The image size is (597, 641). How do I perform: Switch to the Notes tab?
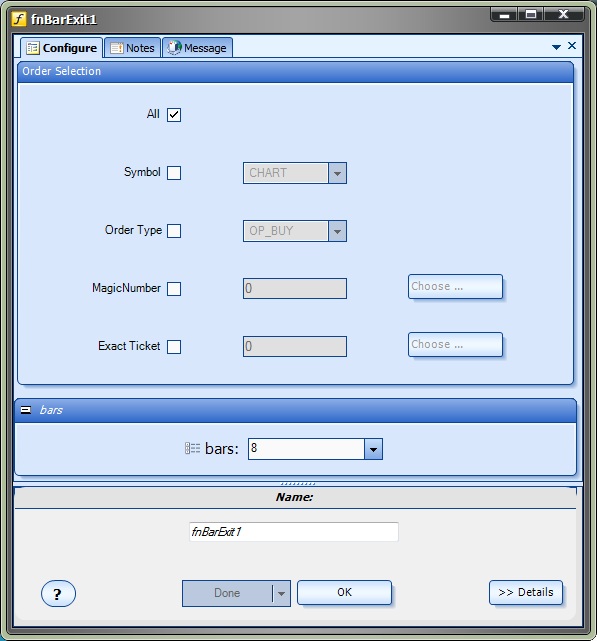132,48
